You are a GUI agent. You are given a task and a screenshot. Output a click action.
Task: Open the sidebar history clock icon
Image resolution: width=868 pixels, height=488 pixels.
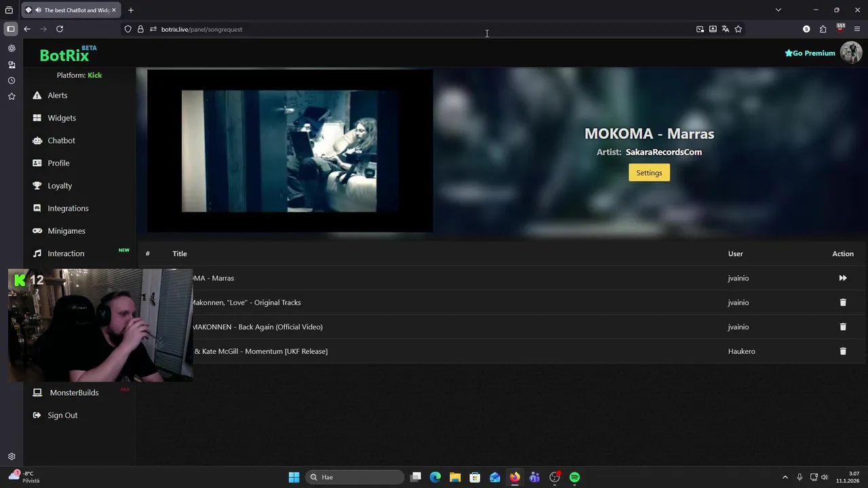pos(12,81)
